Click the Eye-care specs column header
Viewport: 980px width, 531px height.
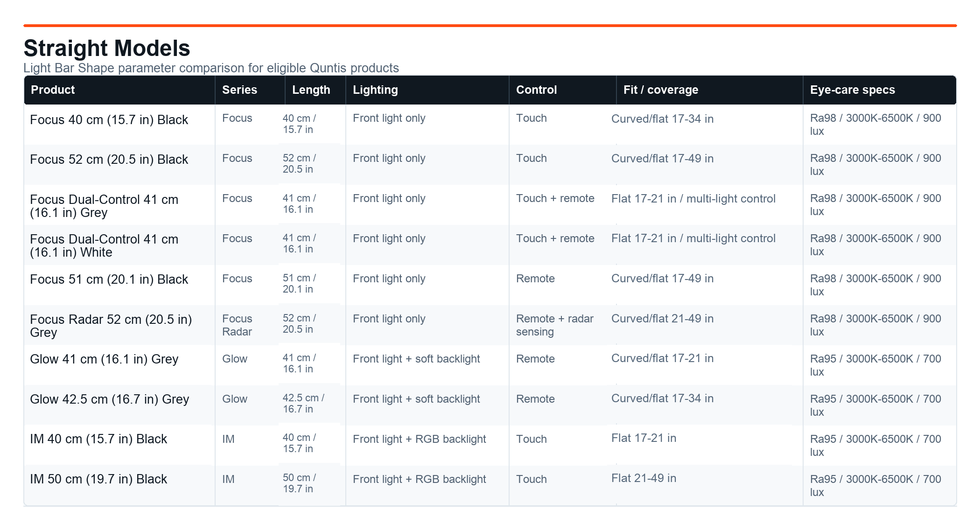coord(880,90)
